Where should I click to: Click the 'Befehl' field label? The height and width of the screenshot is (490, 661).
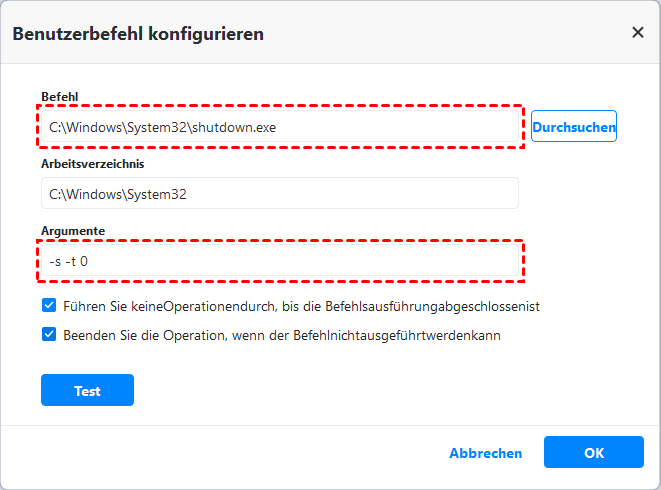(60, 96)
